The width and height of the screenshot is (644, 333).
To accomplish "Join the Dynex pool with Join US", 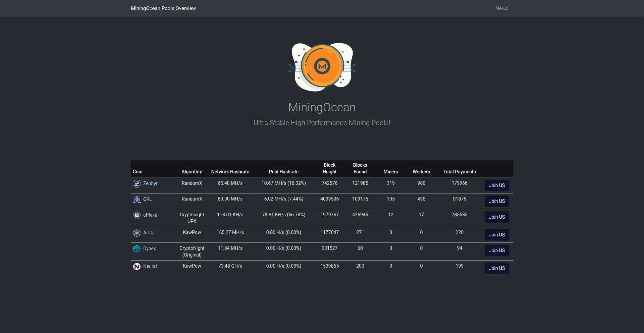I will (x=497, y=251).
